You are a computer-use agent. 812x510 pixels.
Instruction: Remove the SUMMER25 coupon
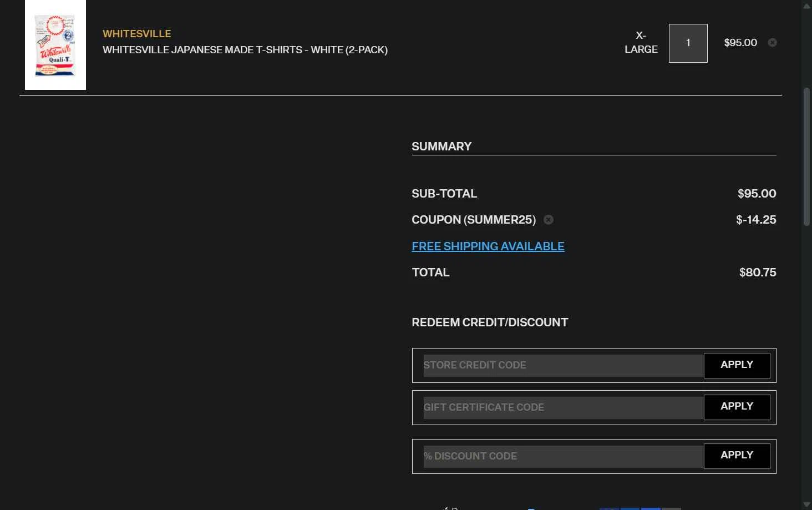549,220
